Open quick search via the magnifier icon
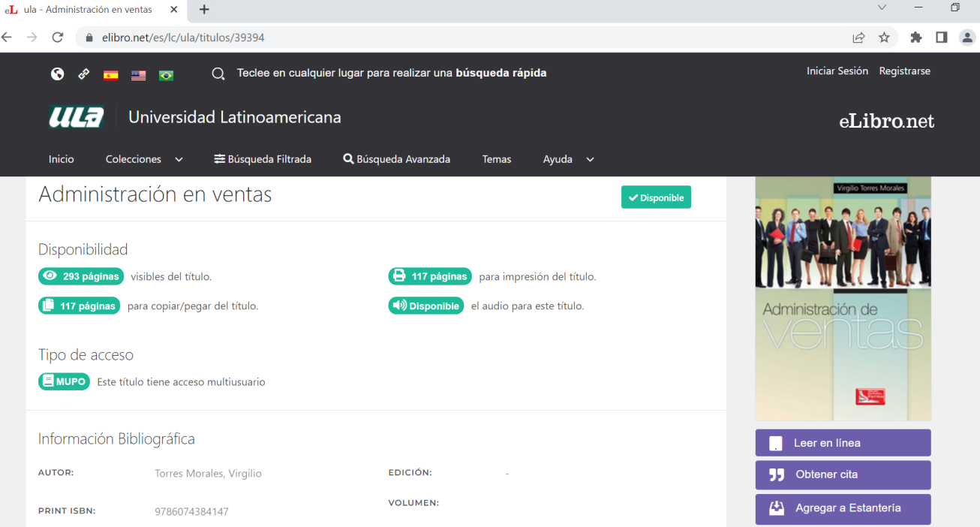Viewport: 980px width, 527px height. coord(218,74)
